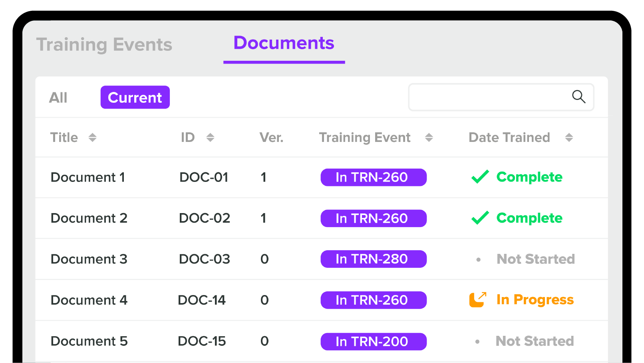
Task: Click the orange In Progress arrow icon
Action: coord(477,299)
